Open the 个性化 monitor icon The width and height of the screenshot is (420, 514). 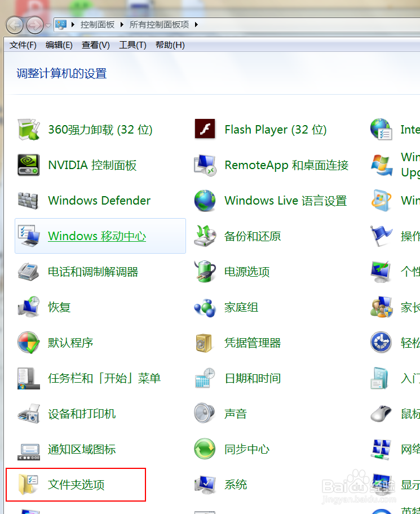click(x=381, y=272)
